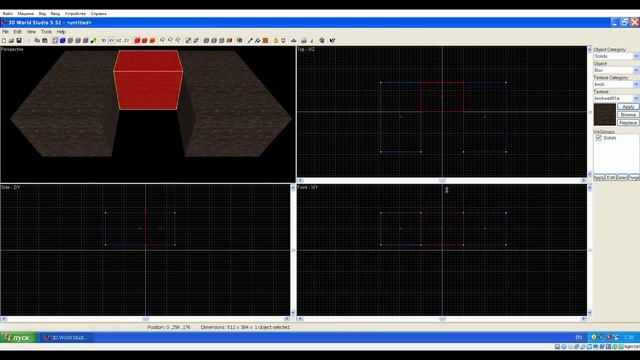The image size is (640, 360).
Task: Click the Paste clipboard toolbar icon
Action: point(45,40)
